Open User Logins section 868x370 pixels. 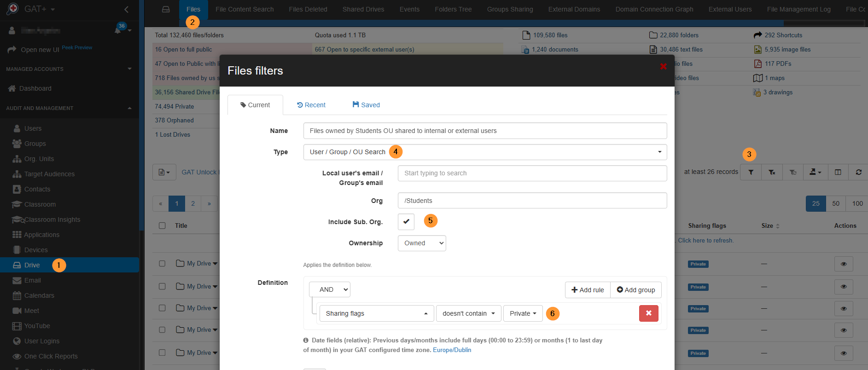click(x=41, y=341)
